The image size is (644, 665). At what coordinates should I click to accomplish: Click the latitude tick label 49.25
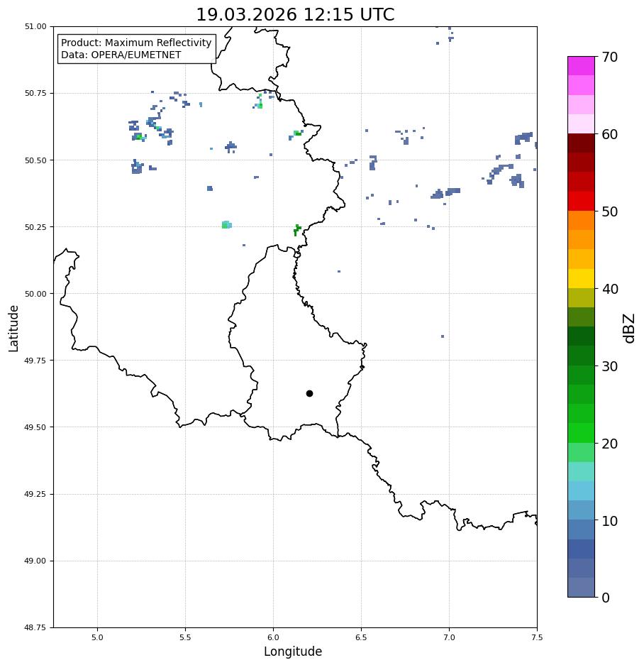(35, 494)
